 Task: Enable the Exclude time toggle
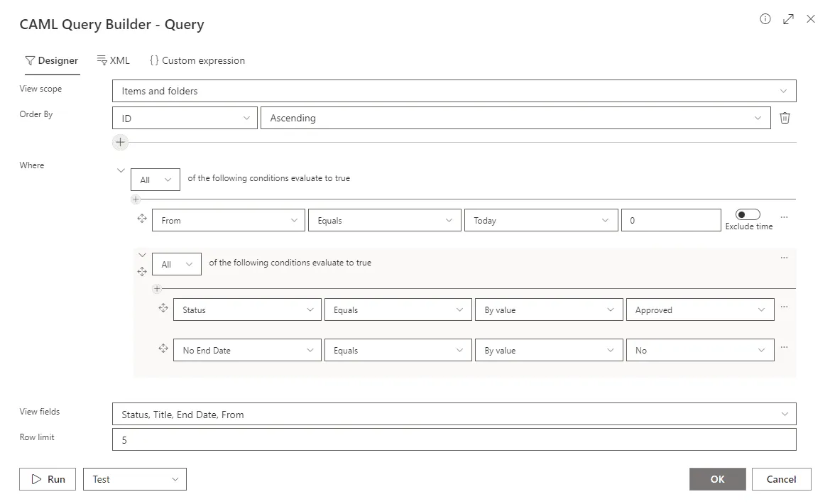(748, 214)
